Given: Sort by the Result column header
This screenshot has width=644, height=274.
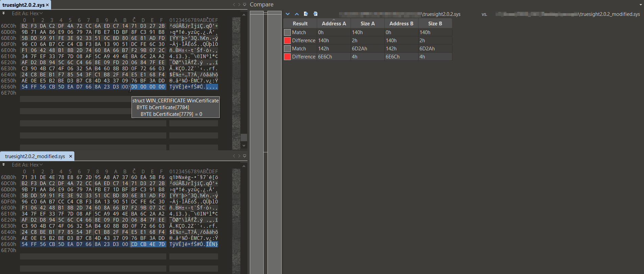Looking at the screenshot, I should pyautogui.click(x=300, y=23).
